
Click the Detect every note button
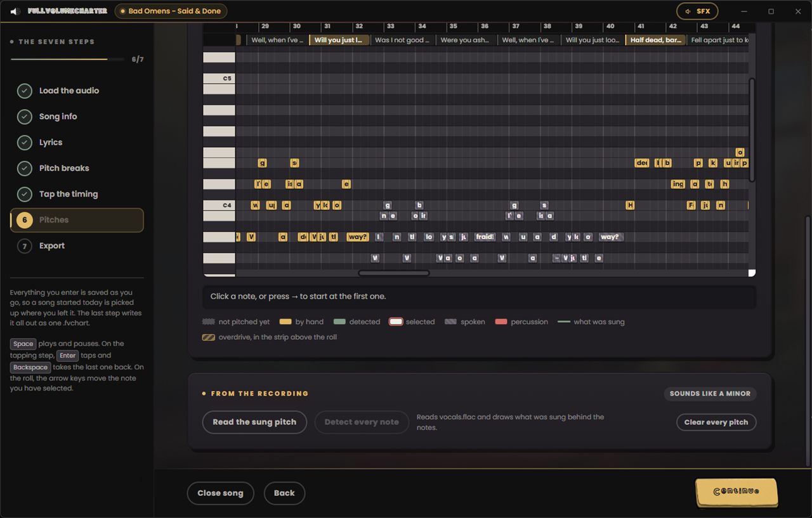pos(362,422)
